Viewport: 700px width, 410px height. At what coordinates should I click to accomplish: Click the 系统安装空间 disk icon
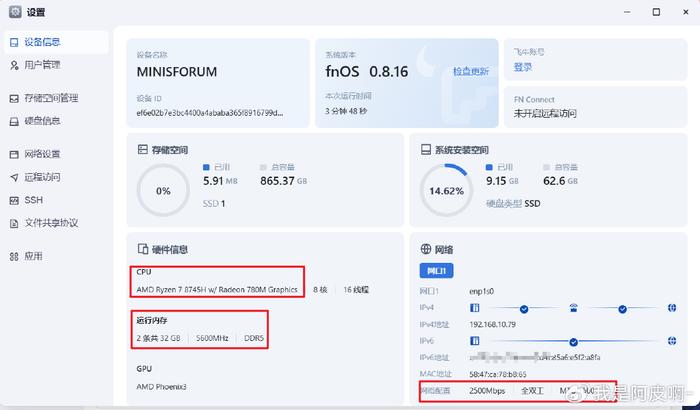pos(426,149)
